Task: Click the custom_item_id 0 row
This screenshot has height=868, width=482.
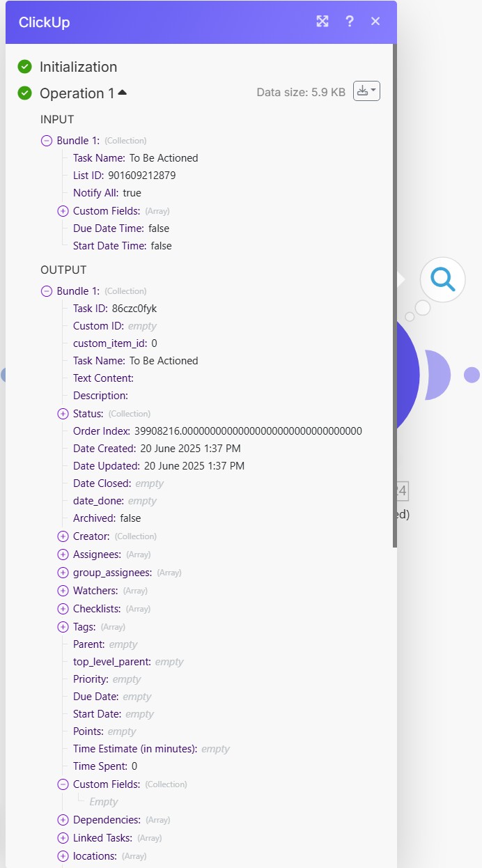Action: [x=115, y=343]
